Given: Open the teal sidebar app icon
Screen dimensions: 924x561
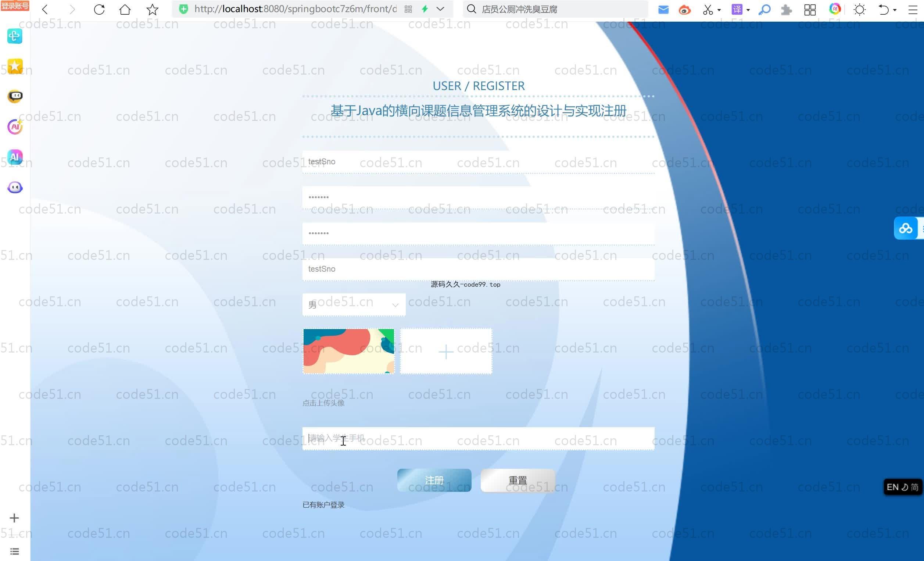Looking at the screenshot, I should tap(15, 36).
